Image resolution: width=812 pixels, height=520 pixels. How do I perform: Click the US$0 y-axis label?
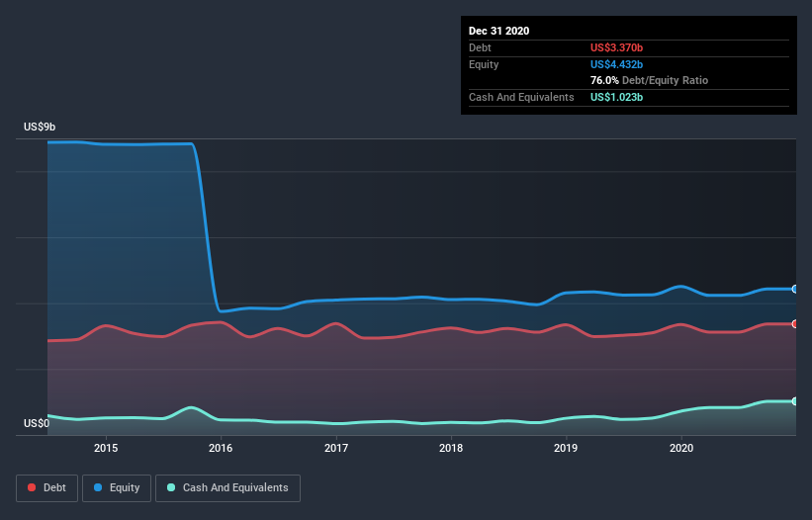(37, 423)
